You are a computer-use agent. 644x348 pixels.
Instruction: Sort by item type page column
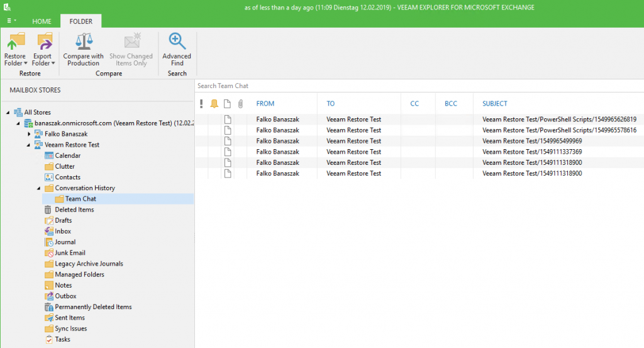coord(227,104)
